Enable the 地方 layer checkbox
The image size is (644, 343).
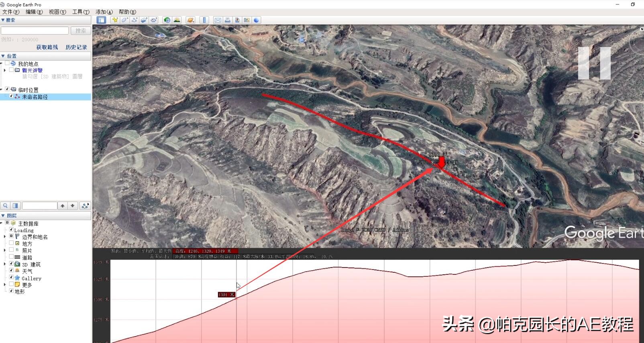tap(11, 243)
